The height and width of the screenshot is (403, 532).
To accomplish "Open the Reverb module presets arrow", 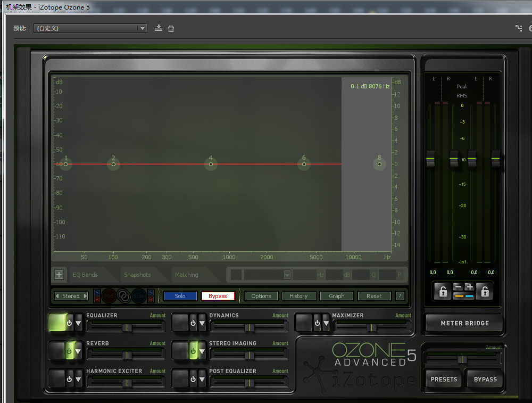I will (x=78, y=351).
